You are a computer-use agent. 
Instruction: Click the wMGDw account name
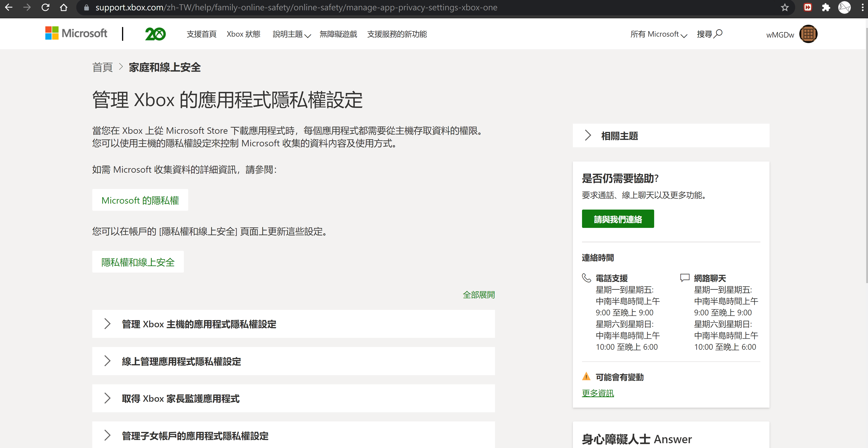780,35
